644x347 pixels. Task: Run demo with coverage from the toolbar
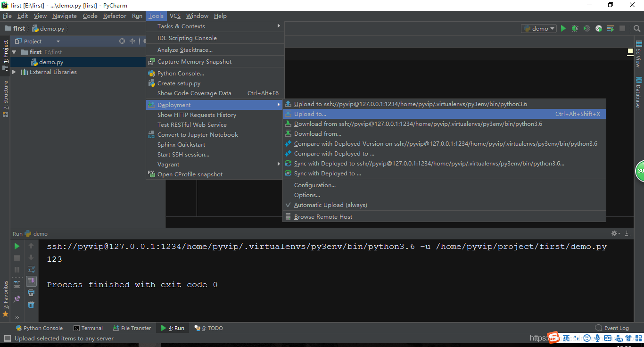tap(586, 29)
